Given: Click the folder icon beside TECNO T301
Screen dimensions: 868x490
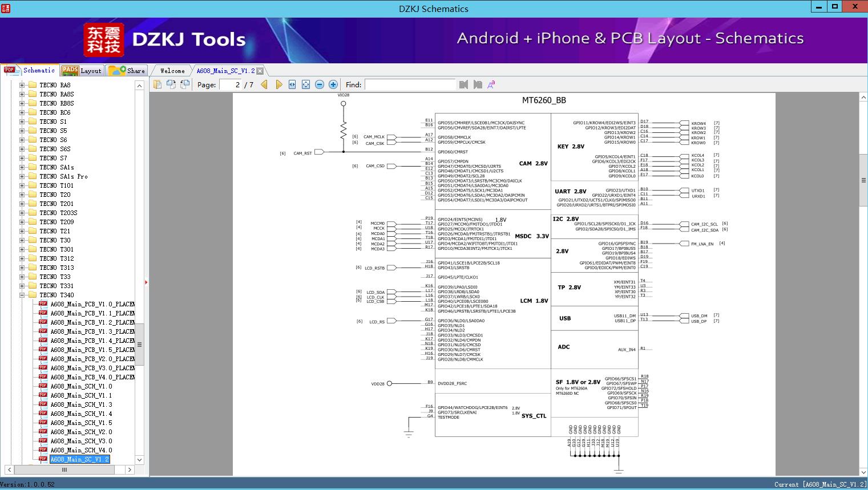Looking at the screenshot, I should [x=33, y=249].
